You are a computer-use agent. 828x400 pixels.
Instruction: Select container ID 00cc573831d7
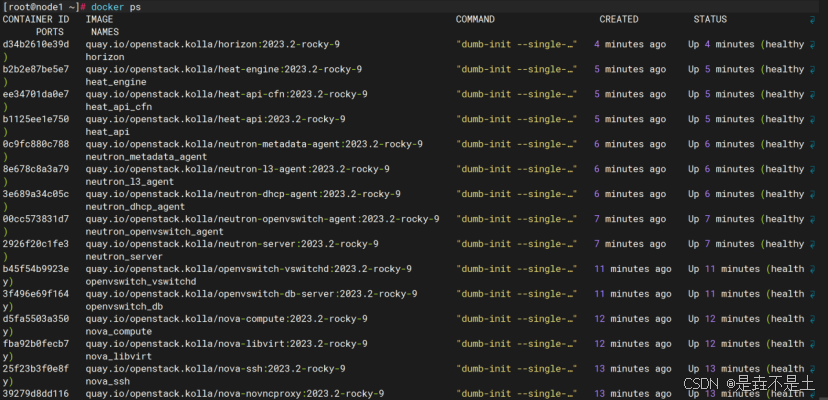(36, 219)
